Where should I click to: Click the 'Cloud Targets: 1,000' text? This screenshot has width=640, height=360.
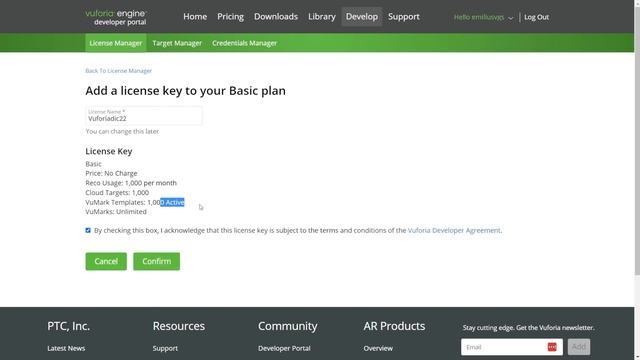click(117, 193)
